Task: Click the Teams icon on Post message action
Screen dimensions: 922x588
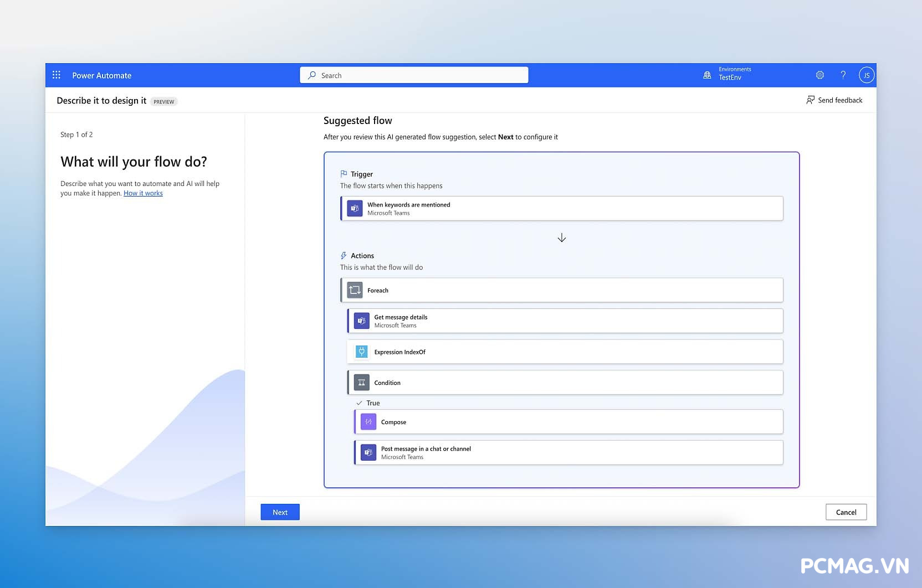Action: 368,452
